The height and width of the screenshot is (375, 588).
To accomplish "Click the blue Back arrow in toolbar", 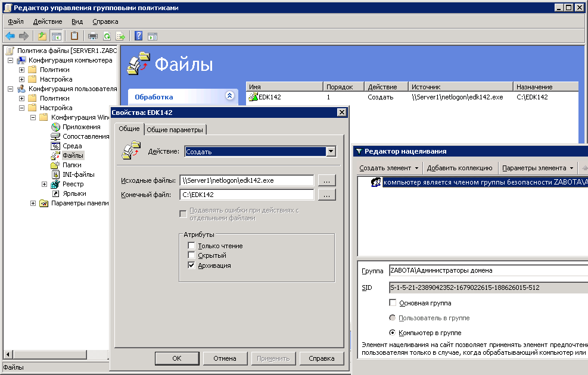I will coord(10,36).
